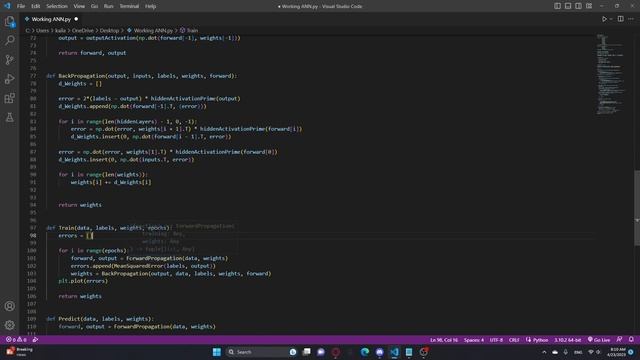
Task: Click the 'plt.plot(errors)' line
Action: pyautogui.click(x=83, y=281)
